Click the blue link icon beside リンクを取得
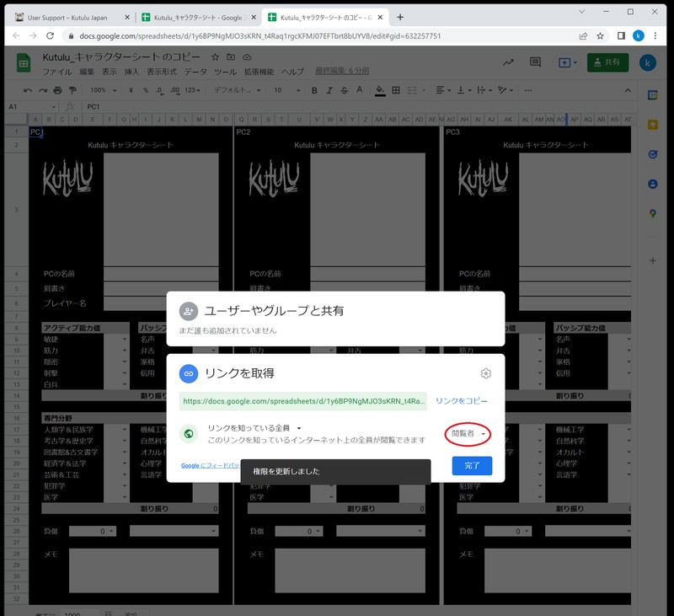This screenshot has width=674, height=616. pyautogui.click(x=189, y=373)
